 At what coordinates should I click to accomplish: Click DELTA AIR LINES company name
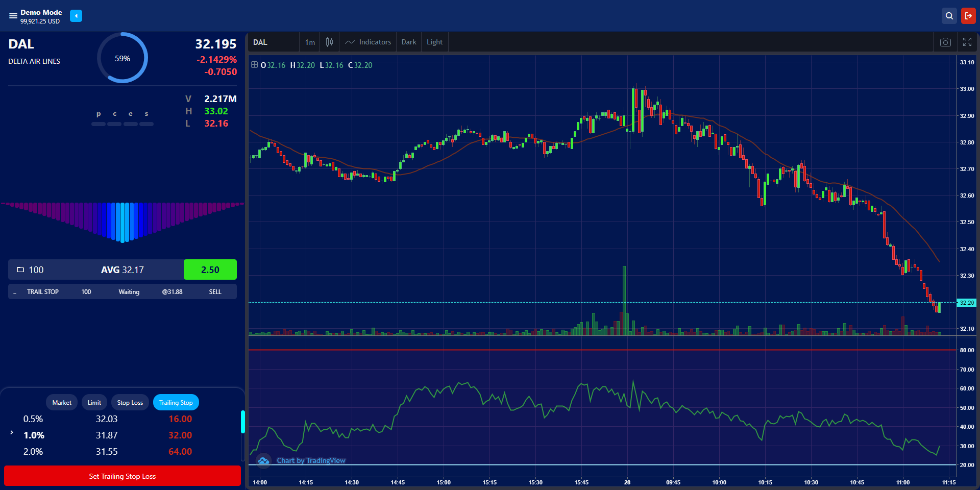tap(34, 61)
